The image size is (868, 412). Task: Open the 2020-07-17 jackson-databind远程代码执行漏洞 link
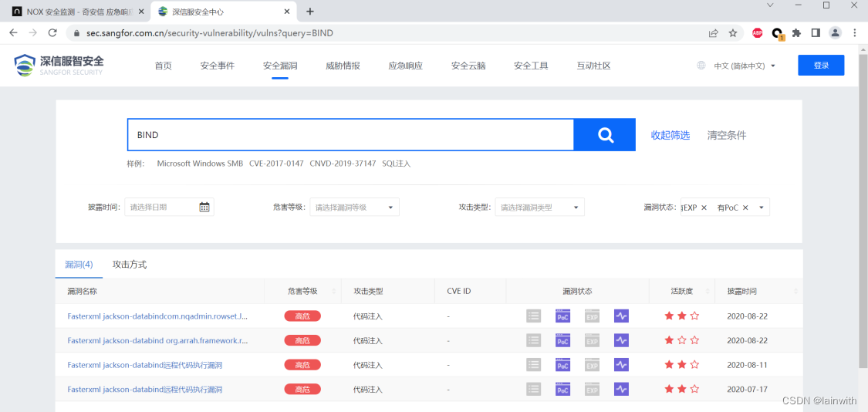click(x=145, y=390)
